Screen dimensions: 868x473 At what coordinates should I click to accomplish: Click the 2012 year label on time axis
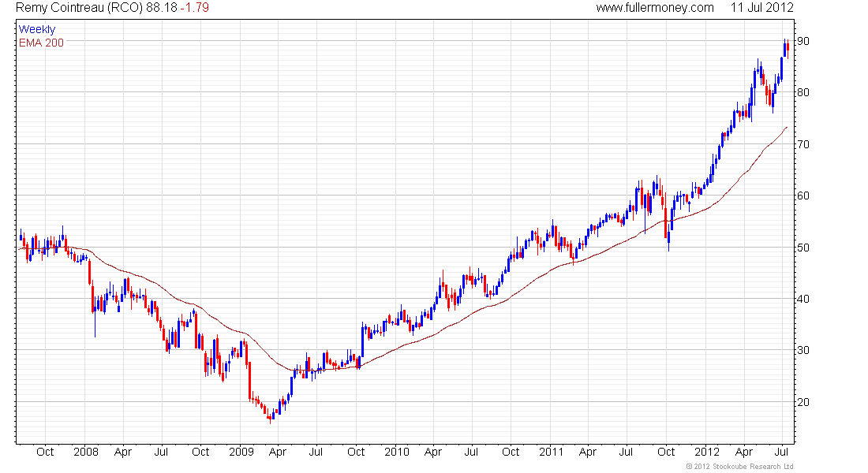[708, 452]
